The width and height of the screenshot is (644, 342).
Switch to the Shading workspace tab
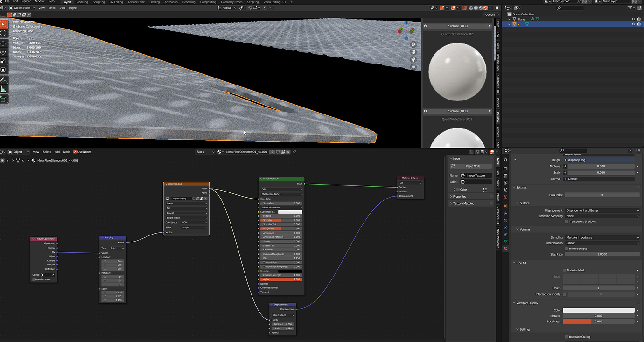(x=154, y=2)
